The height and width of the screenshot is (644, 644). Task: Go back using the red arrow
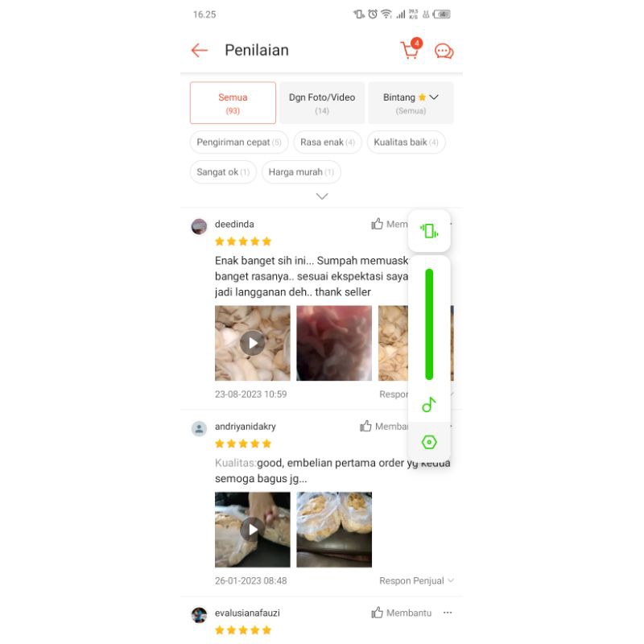point(200,51)
